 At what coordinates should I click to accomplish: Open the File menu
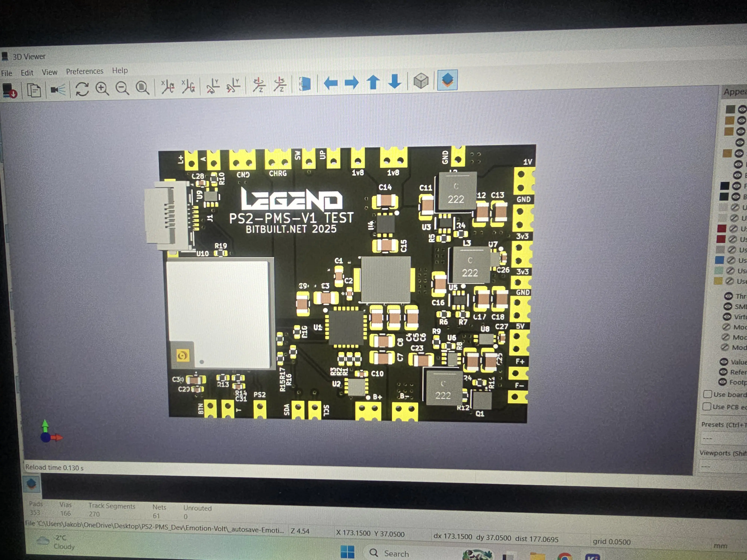click(6, 73)
